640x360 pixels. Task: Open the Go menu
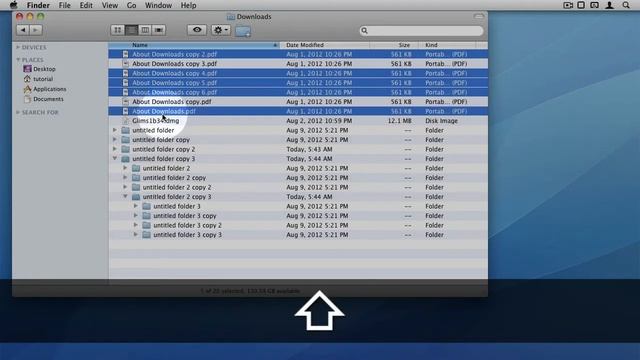pos(131,5)
